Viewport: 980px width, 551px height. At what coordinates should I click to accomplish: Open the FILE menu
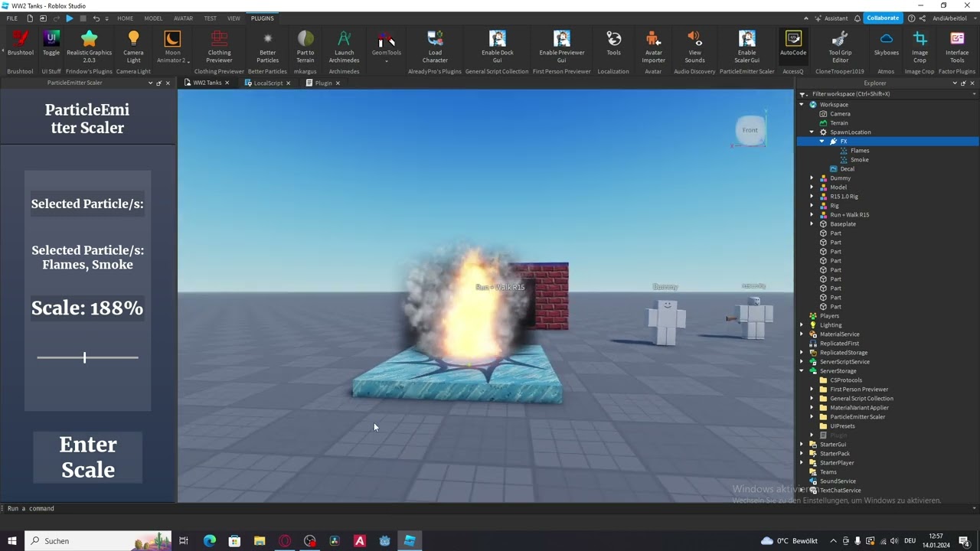coord(11,18)
